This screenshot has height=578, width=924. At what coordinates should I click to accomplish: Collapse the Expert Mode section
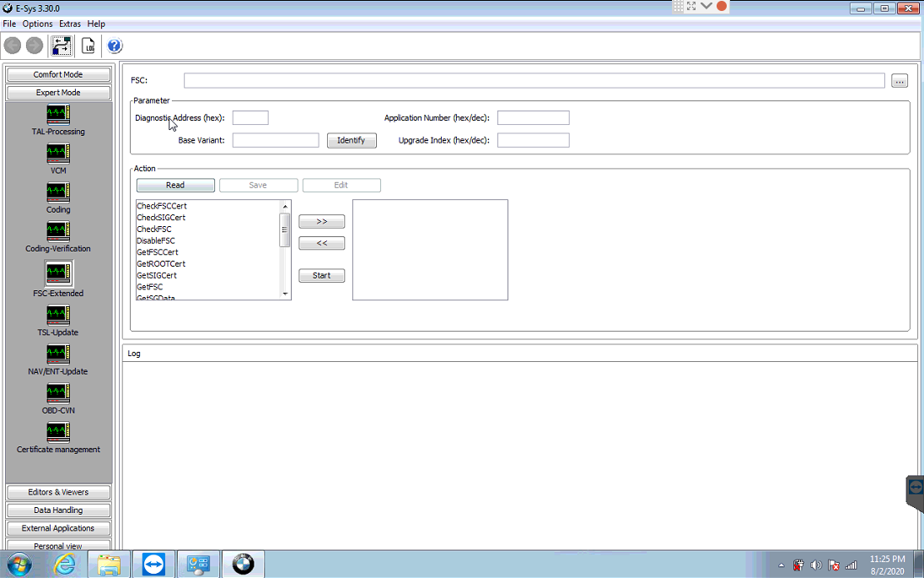pyautogui.click(x=57, y=93)
